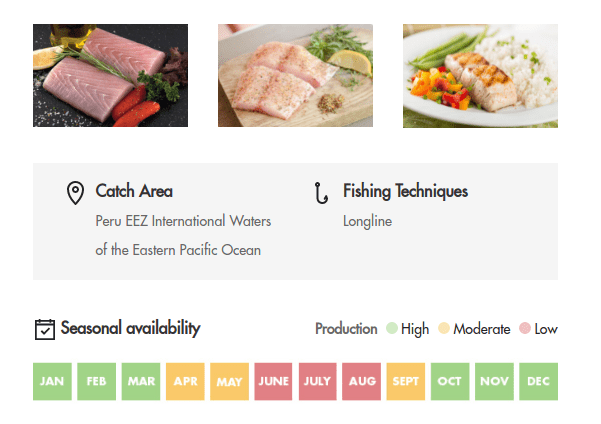601x424 pixels.
Task: Click the yellow Moderate production dot
Action: (444, 328)
